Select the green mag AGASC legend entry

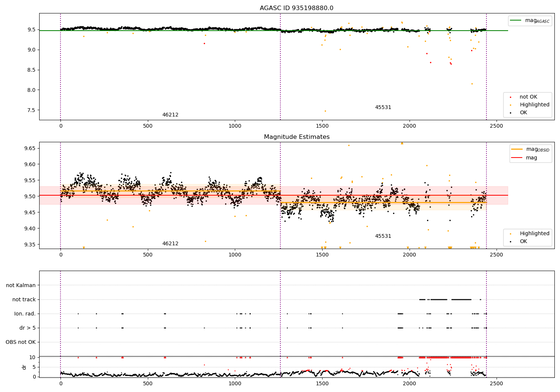pos(530,21)
